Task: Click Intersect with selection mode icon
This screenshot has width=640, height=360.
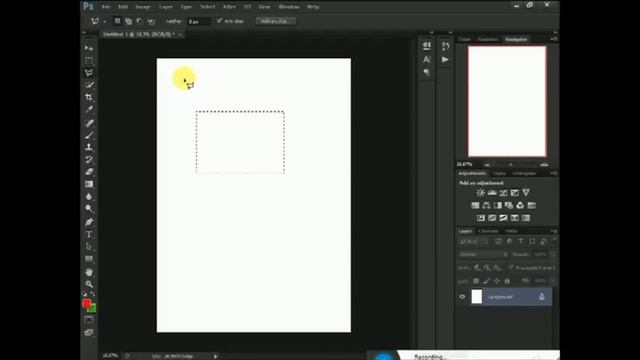Action: point(151,21)
